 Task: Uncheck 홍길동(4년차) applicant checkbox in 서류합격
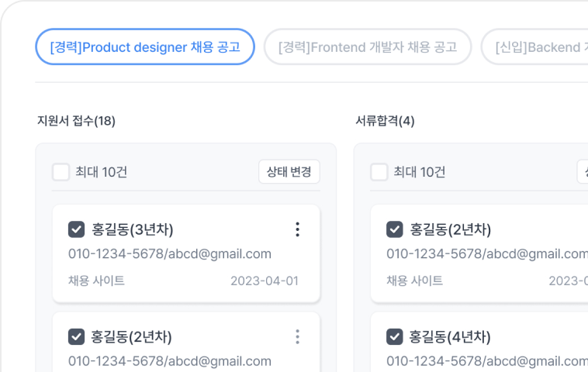[x=395, y=336]
